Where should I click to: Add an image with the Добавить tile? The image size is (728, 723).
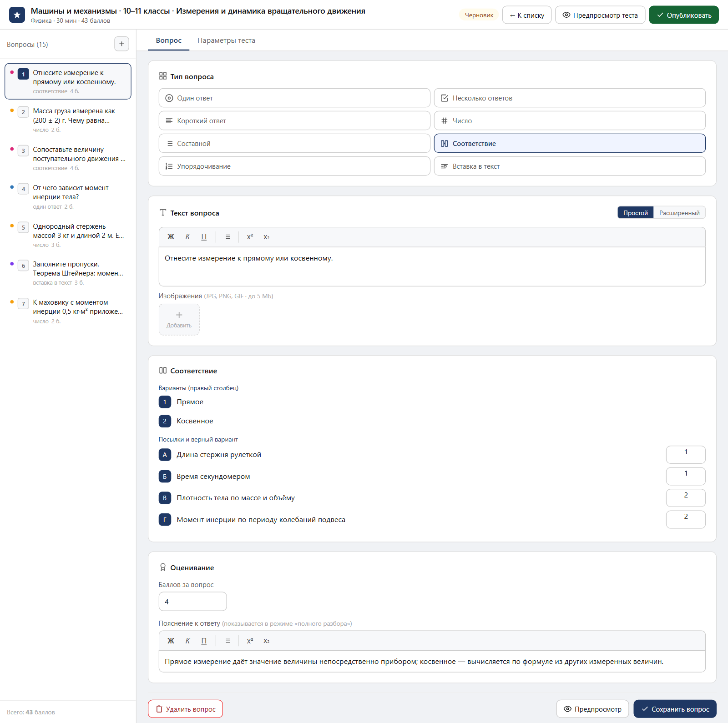click(179, 320)
